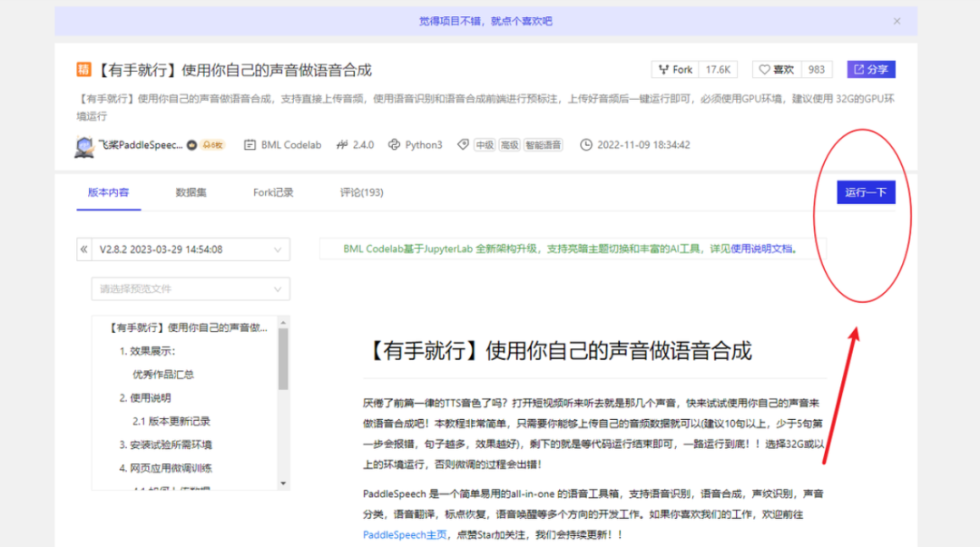Click the Fork branch icon
980x547 pixels.
pyautogui.click(x=663, y=69)
